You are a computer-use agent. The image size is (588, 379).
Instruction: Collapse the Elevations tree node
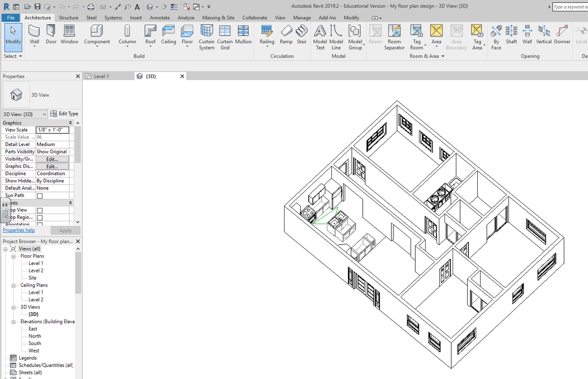click(x=14, y=322)
